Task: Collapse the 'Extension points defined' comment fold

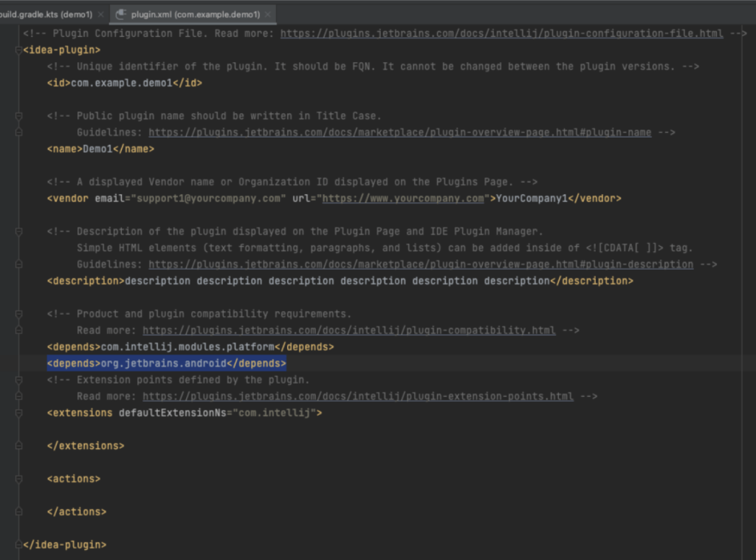Action: [18, 380]
